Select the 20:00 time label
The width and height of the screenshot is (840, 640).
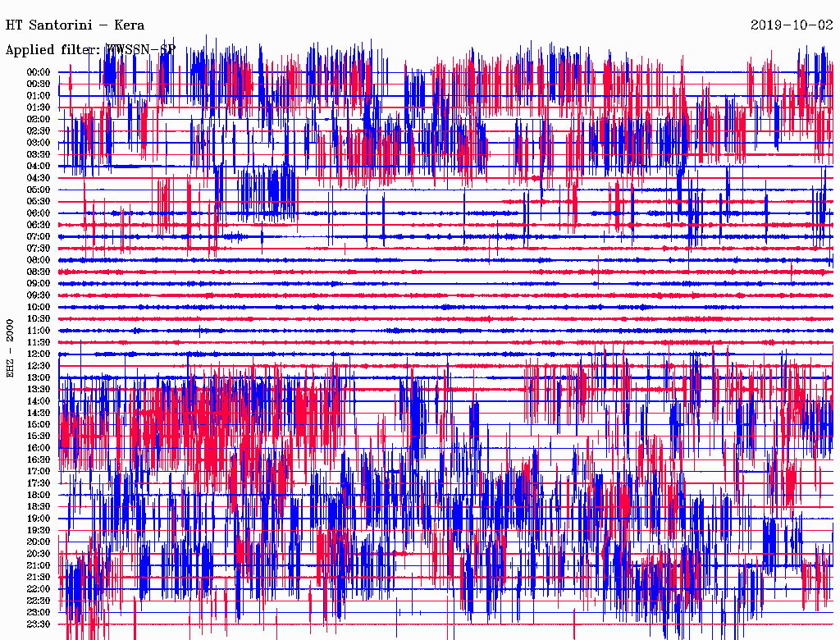pos(39,542)
